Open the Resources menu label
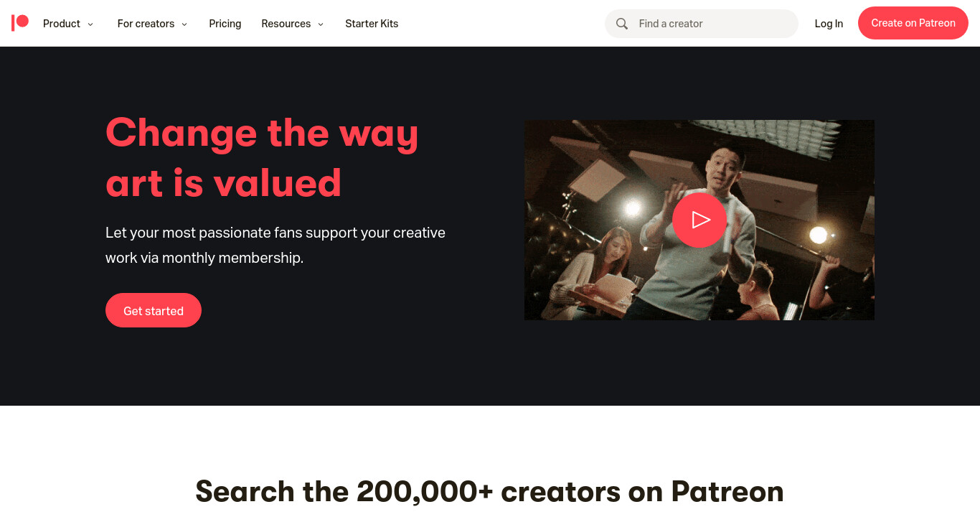The width and height of the screenshot is (980, 517). point(286,24)
